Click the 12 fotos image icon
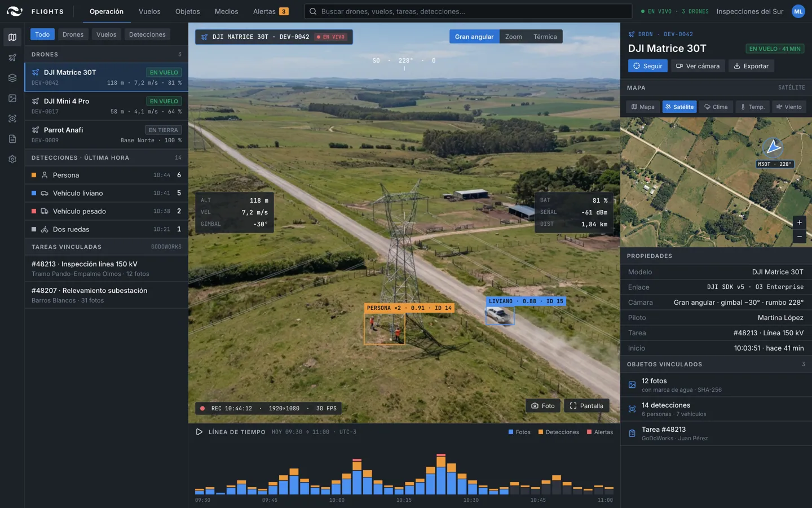 [x=632, y=385]
